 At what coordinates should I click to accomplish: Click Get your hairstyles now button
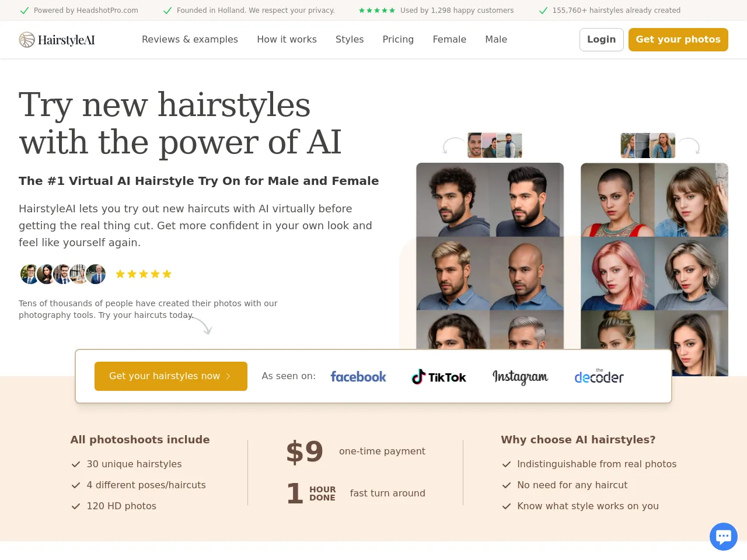tap(171, 376)
